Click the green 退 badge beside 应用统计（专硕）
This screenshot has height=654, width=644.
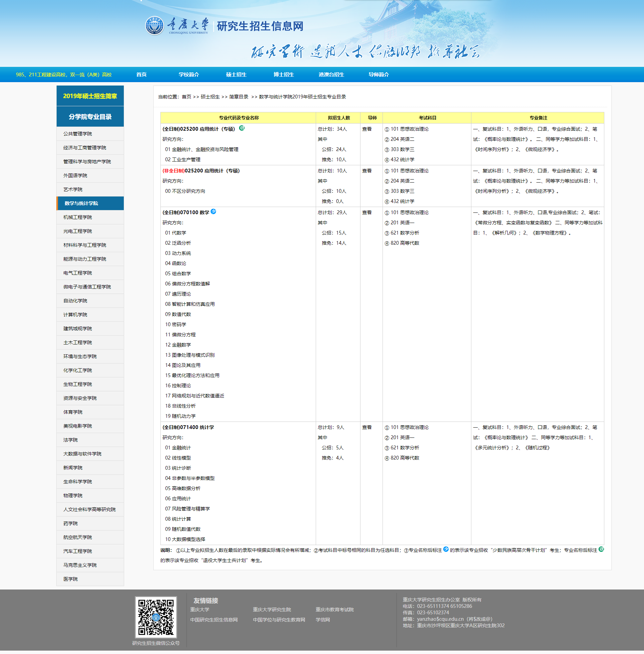coord(242,128)
